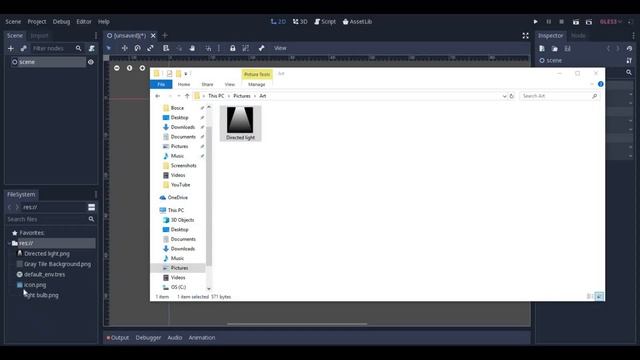The image size is (640, 360).
Task: Choose the Rotate Mode tool
Action: [138, 48]
